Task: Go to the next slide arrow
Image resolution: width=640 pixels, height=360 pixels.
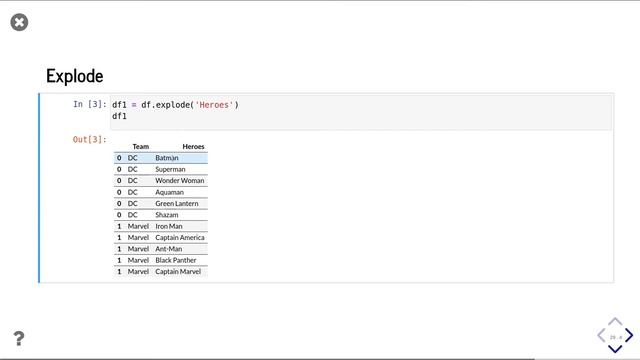Action: pos(629,336)
